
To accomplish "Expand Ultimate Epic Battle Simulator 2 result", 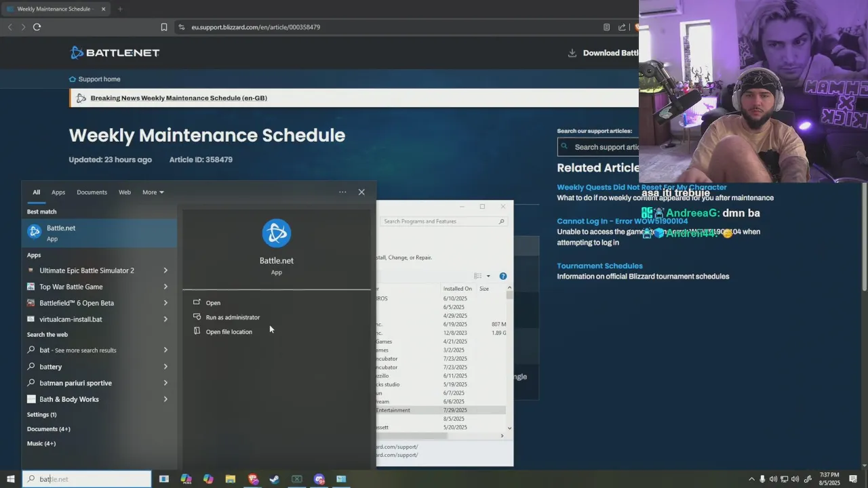I will point(165,270).
